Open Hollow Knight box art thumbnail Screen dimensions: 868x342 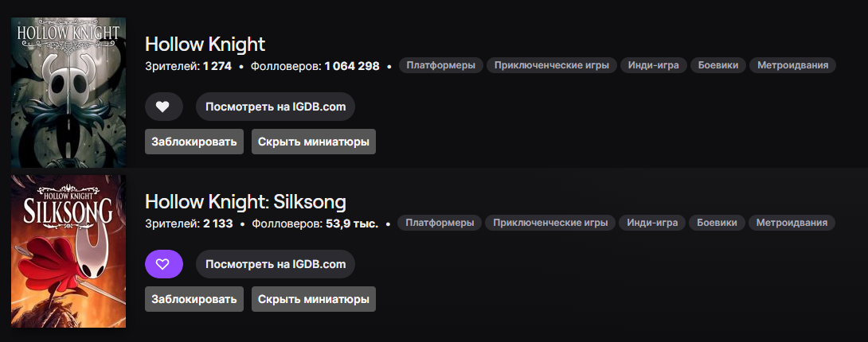tap(68, 92)
